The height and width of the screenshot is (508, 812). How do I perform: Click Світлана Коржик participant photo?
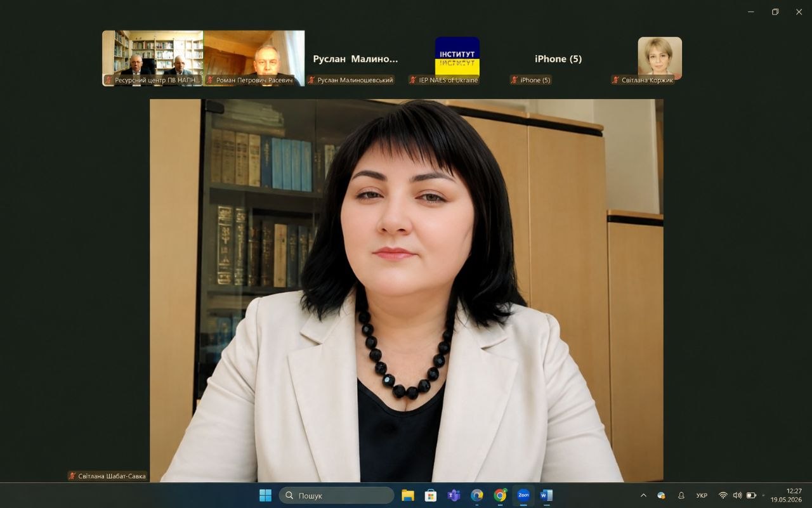[660, 58]
